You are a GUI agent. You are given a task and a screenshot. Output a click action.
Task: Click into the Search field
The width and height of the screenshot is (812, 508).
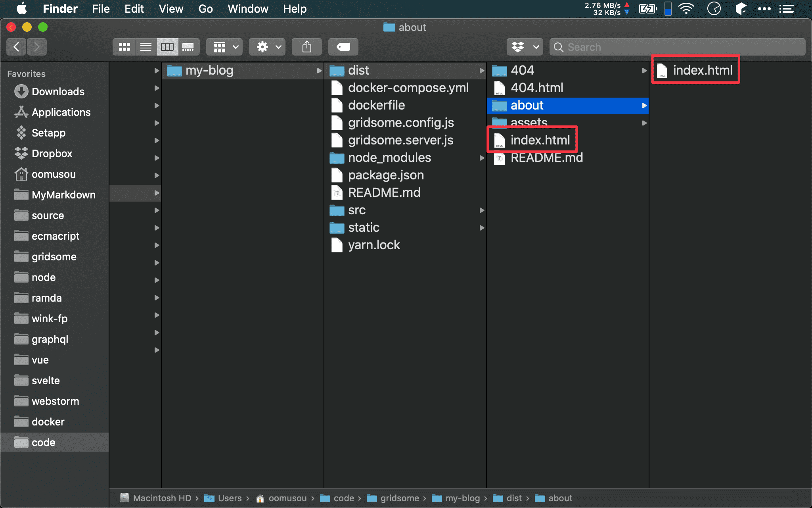tap(677, 47)
